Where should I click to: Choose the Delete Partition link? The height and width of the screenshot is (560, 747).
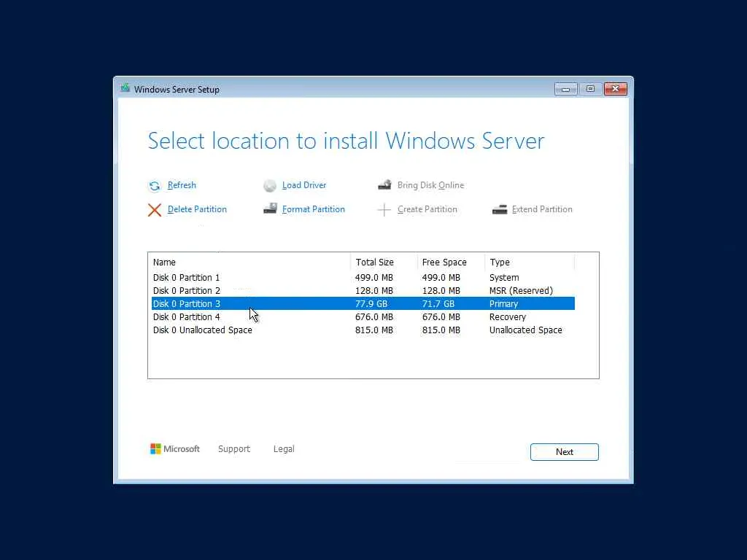pos(197,209)
